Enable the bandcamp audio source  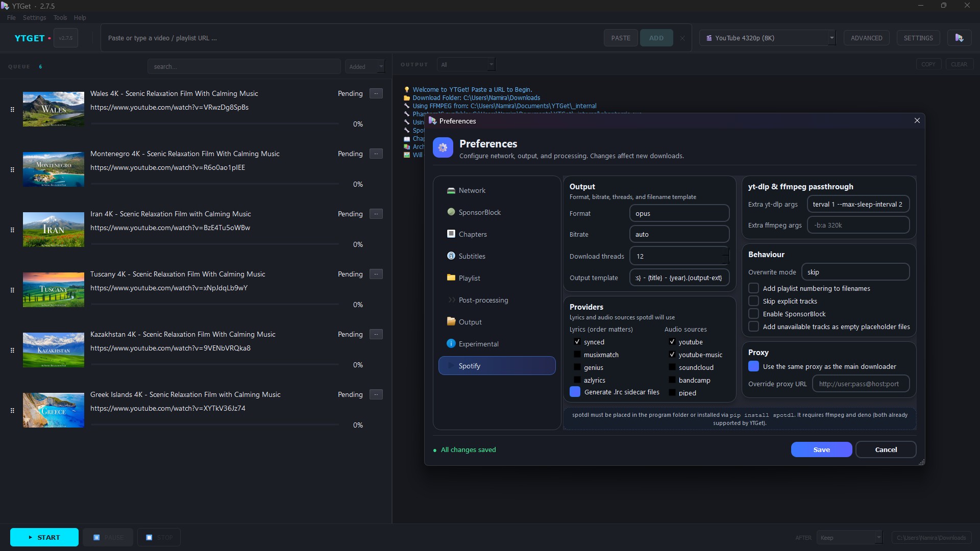point(672,380)
